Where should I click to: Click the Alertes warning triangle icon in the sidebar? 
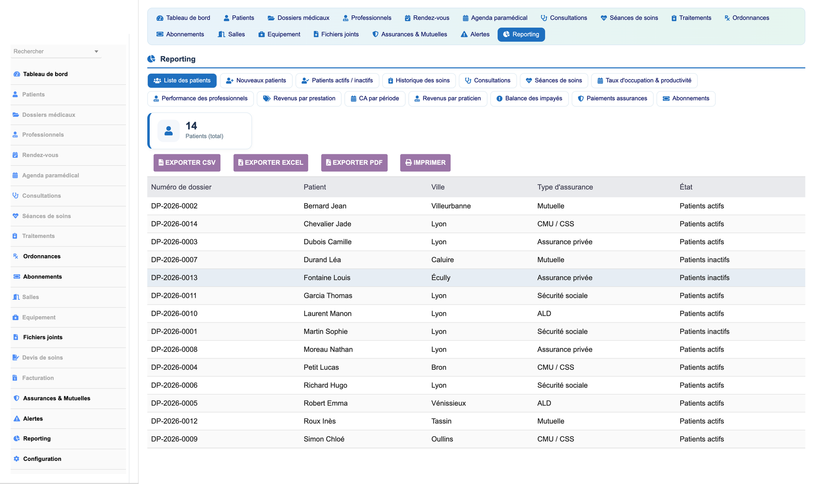(17, 419)
